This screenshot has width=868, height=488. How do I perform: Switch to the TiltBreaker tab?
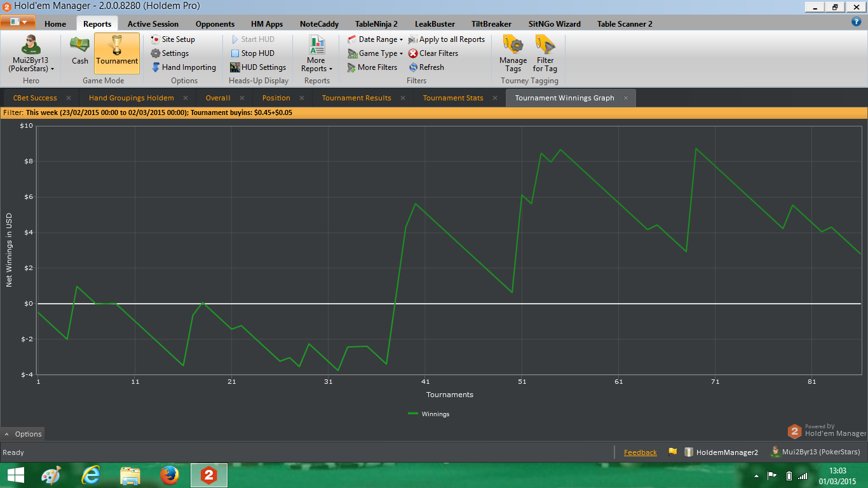coord(491,24)
